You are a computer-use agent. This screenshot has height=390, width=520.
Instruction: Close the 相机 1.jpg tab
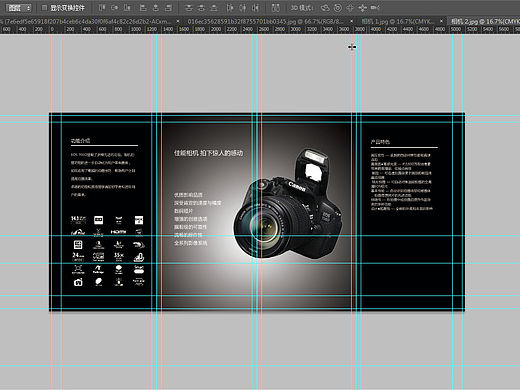point(441,21)
